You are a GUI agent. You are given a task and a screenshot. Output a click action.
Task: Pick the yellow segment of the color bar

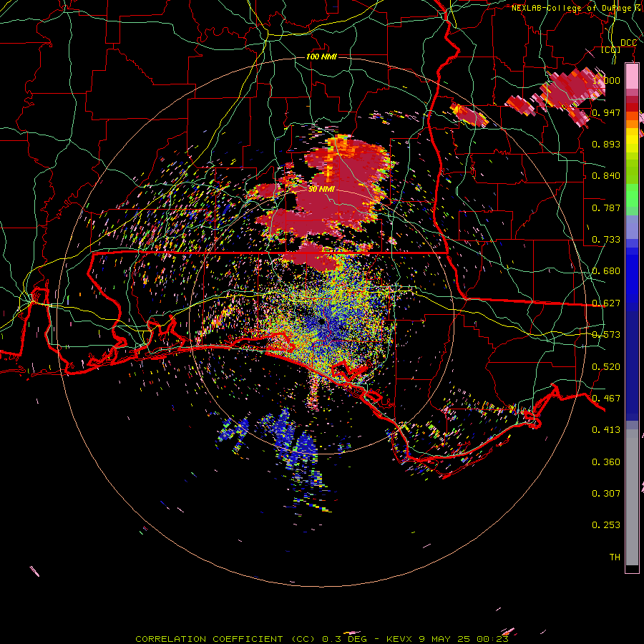[632, 140]
